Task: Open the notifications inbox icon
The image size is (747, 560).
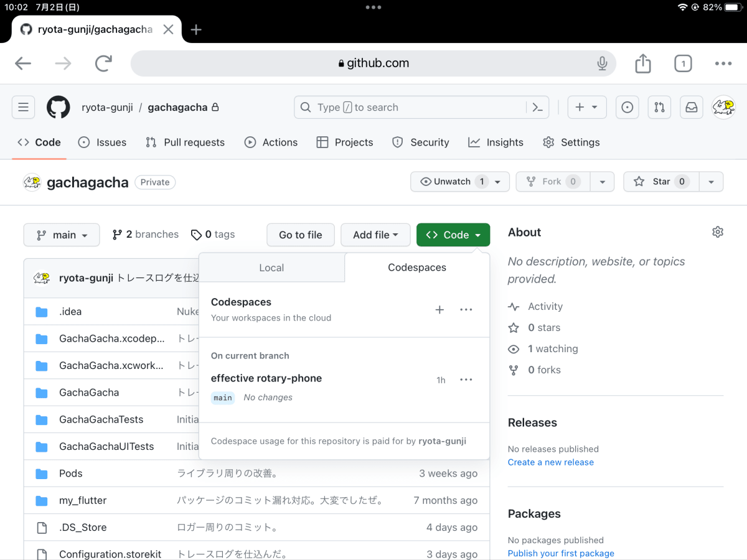Action: pos(692,108)
